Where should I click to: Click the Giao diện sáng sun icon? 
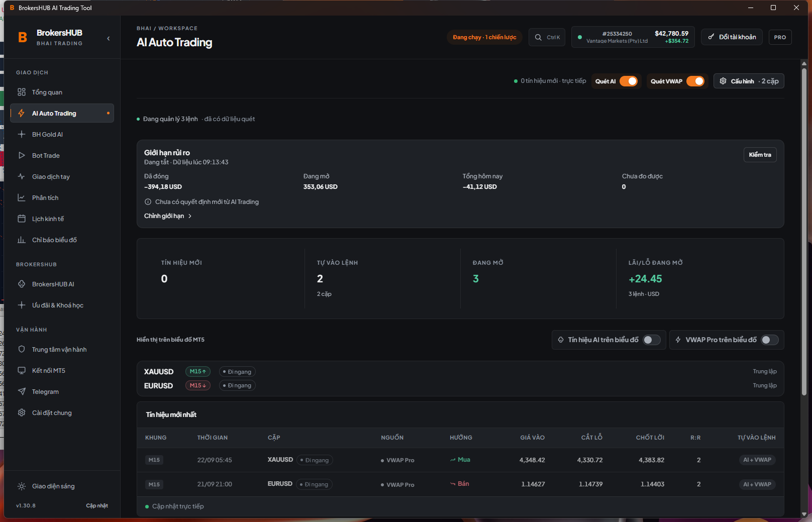(22, 486)
